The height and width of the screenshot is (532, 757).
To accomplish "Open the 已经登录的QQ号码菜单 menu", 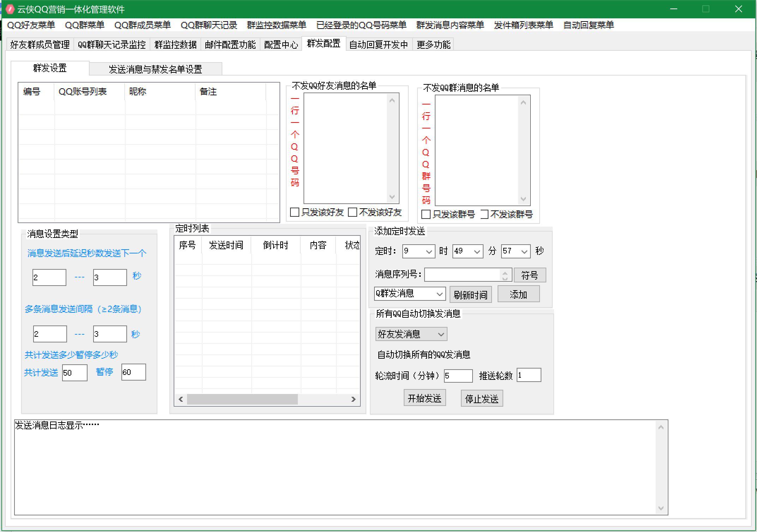I will click(x=361, y=25).
